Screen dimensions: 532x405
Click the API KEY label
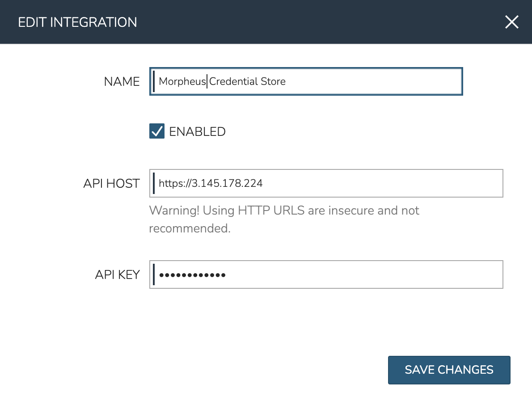[x=117, y=274]
